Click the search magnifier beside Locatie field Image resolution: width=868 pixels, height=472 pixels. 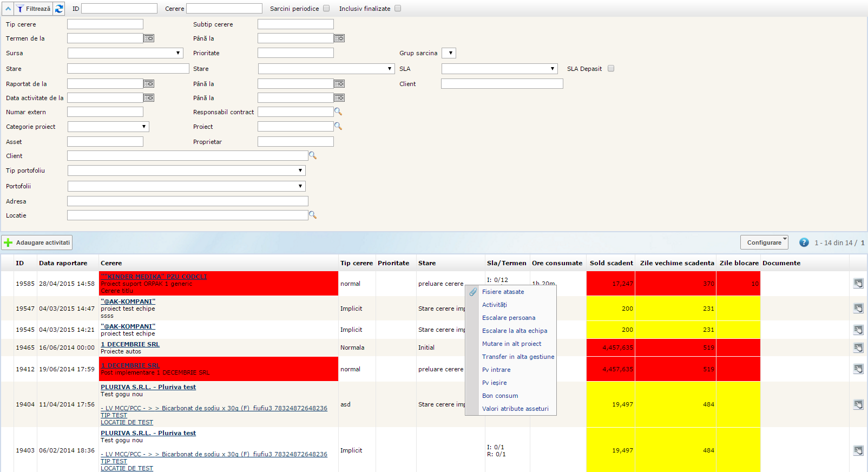pos(313,215)
